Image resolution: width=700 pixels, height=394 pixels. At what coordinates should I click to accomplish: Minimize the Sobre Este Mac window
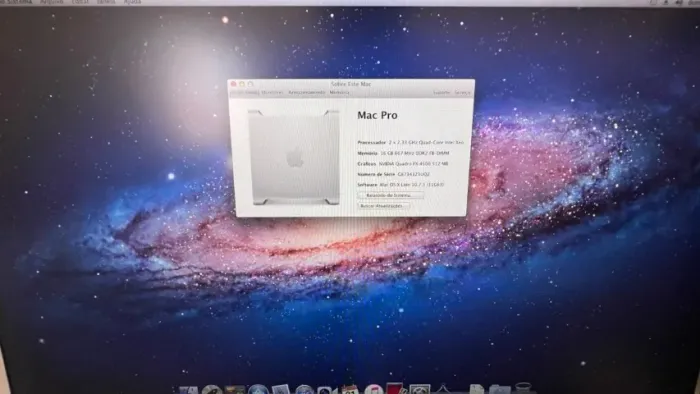click(x=242, y=84)
